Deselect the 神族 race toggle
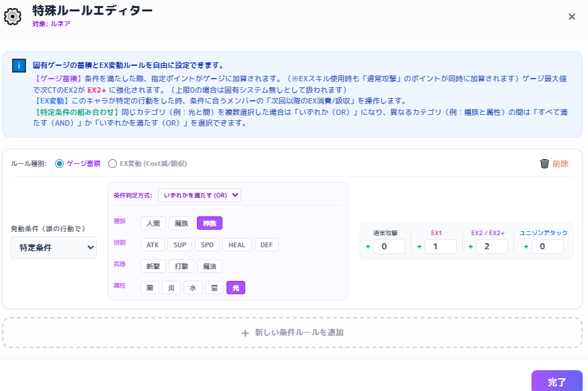This screenshot has width=588, height=391. [209, 222]
